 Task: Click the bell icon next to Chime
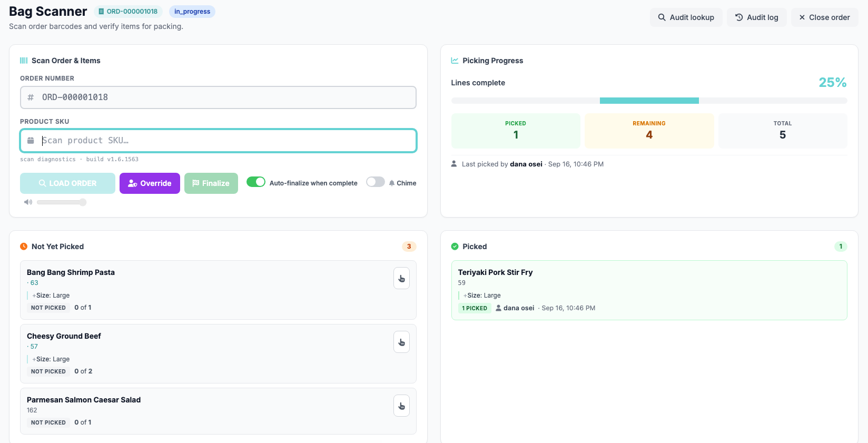pos(392,183)
